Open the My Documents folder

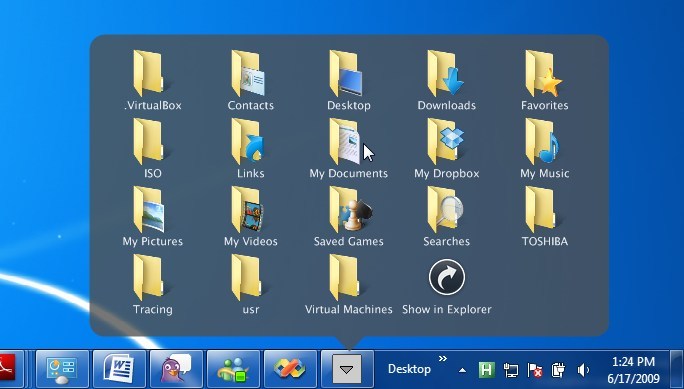click(349, 147)
